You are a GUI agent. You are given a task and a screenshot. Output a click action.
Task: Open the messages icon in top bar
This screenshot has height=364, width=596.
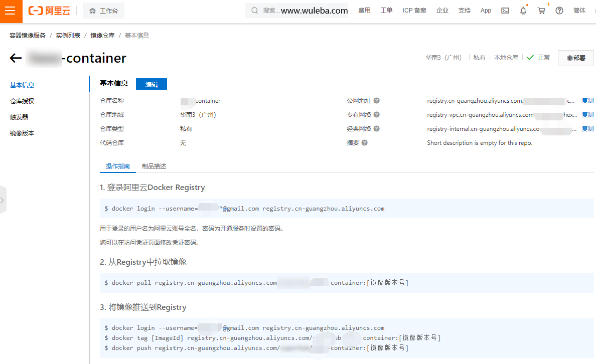(505, 10)
